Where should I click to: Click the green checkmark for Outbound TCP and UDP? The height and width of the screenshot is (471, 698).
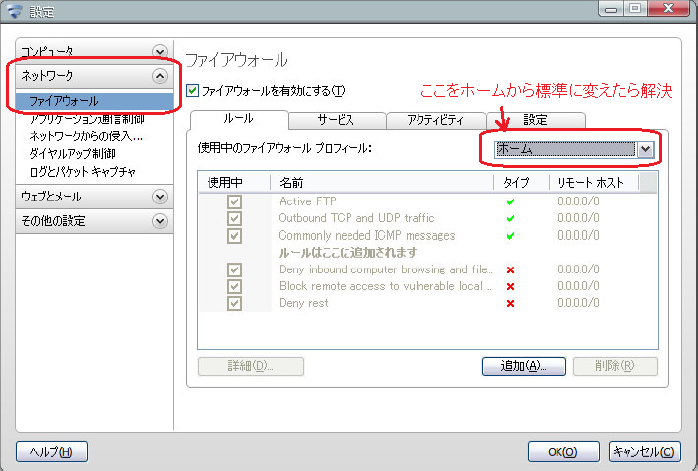point(511,219)
